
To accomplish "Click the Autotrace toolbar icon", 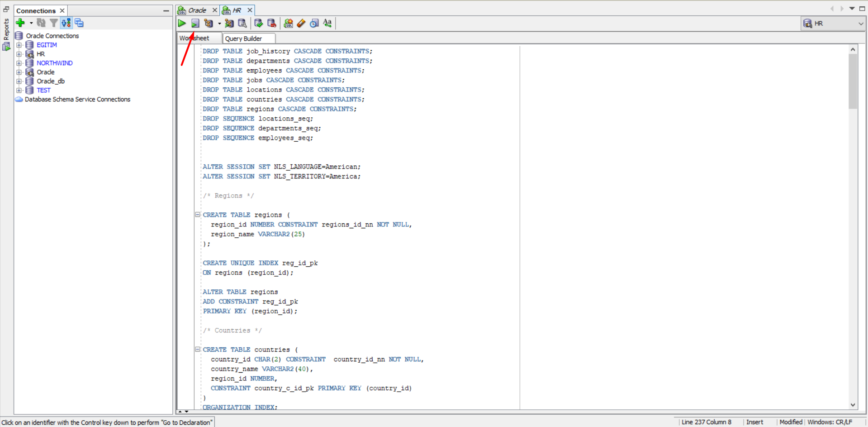I will point(229,23).
